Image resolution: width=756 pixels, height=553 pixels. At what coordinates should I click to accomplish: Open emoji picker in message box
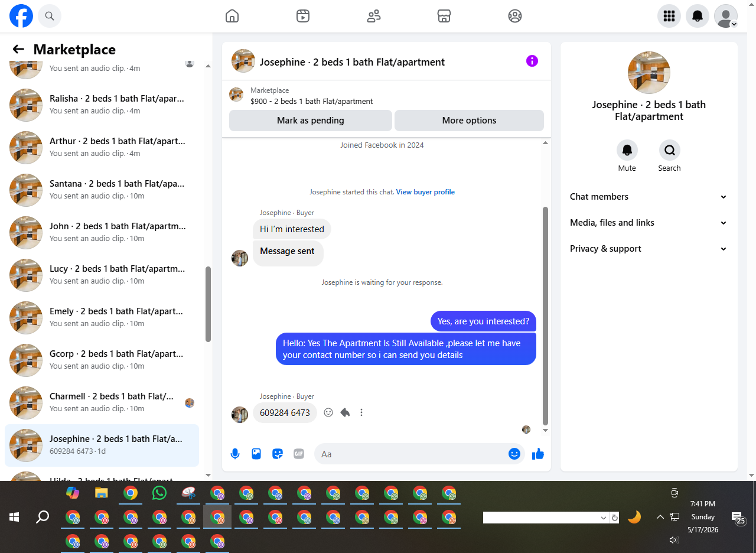(x=514, y=454)
